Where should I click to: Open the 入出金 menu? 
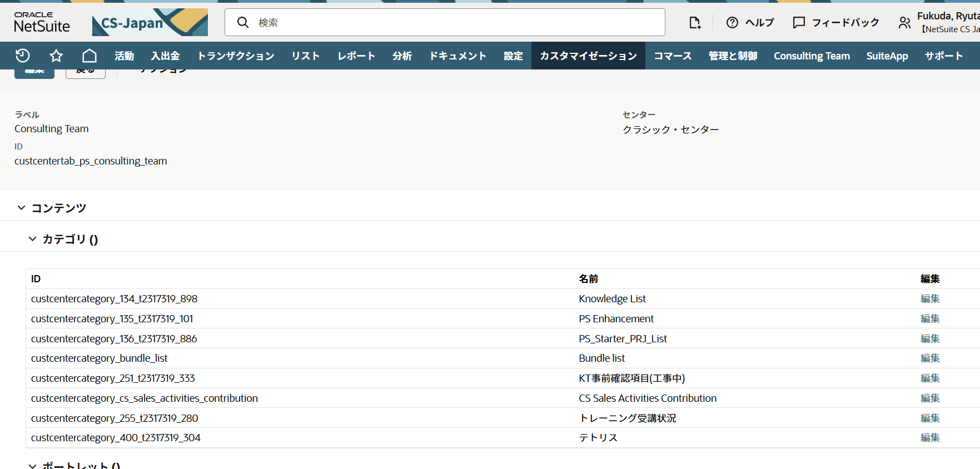tap(166, 56)
